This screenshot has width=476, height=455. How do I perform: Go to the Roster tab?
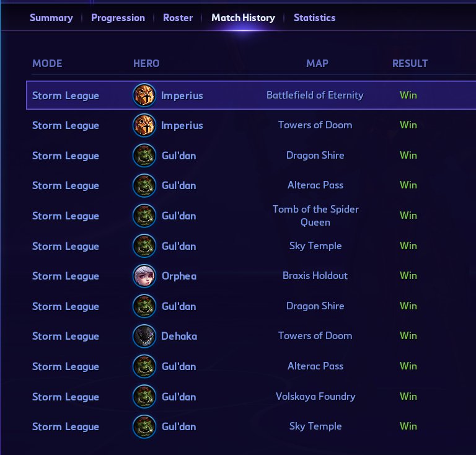click(x=178, y=18)
